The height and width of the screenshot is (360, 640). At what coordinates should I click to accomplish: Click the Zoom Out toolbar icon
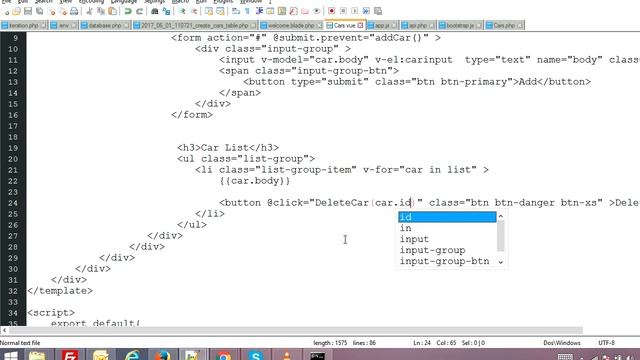click(x=194, y=11)
